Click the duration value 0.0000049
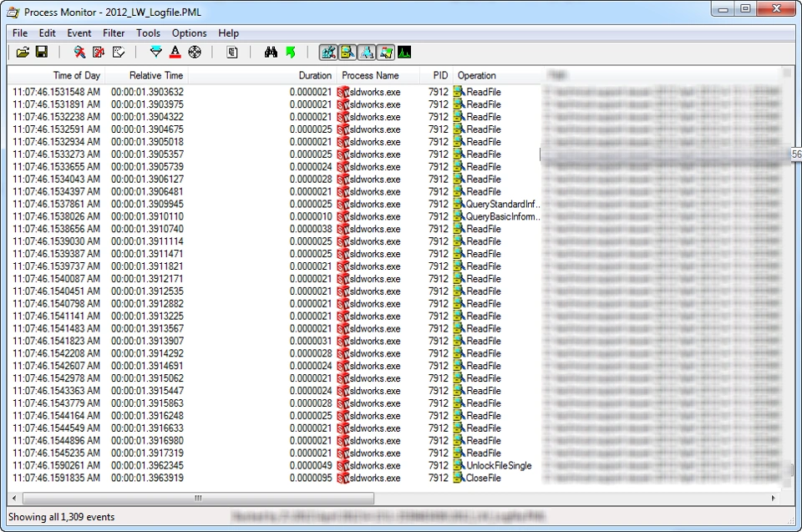 coord(311,465)
